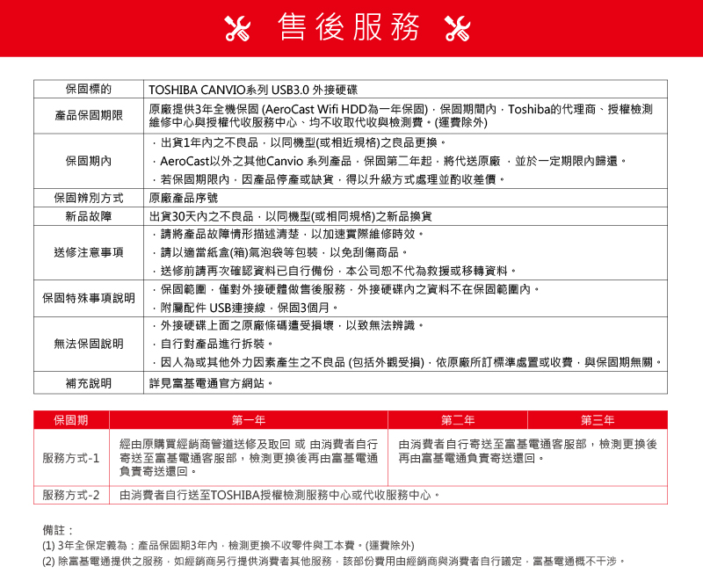Select the 新品故障 row label

coord(89,216)
